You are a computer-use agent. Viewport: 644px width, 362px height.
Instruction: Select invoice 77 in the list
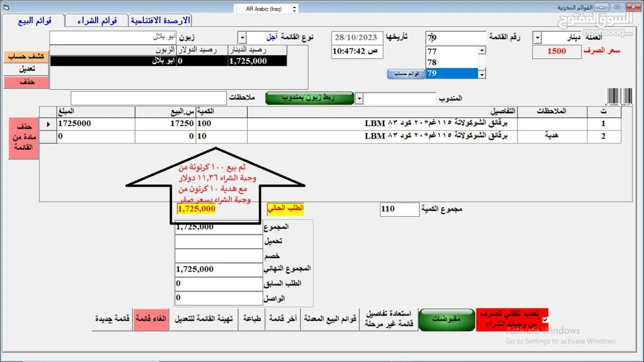coord(452,51)
